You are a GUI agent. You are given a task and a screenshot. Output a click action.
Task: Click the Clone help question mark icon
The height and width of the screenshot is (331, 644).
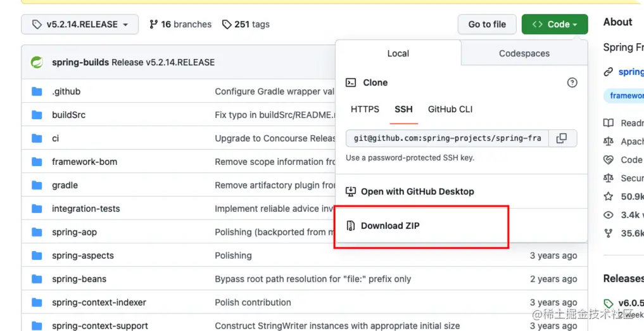(x=572, y=82)
